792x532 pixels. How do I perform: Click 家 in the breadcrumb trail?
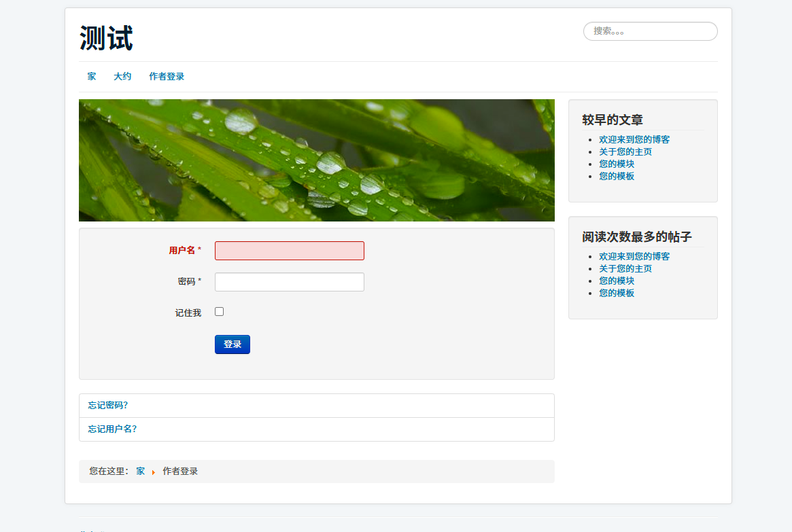(x=141, y=472)
